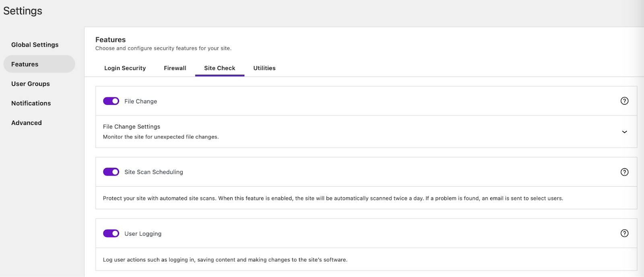Viewport: 644px width, 277px height.
Task: Select Features in the sidebar
Action: (25, 64)
